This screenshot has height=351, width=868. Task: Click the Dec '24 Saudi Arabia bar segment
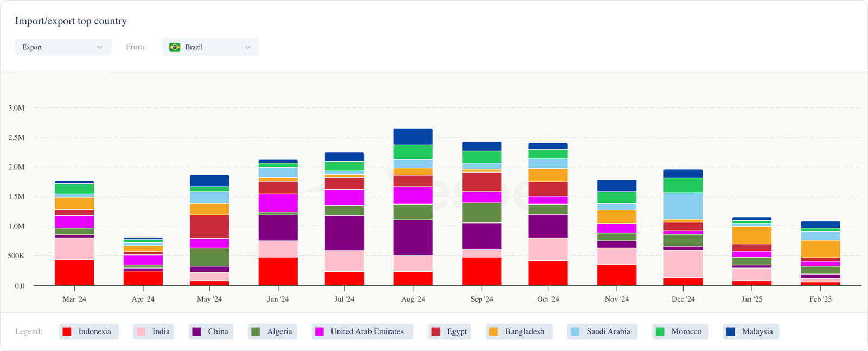point(683,206)
